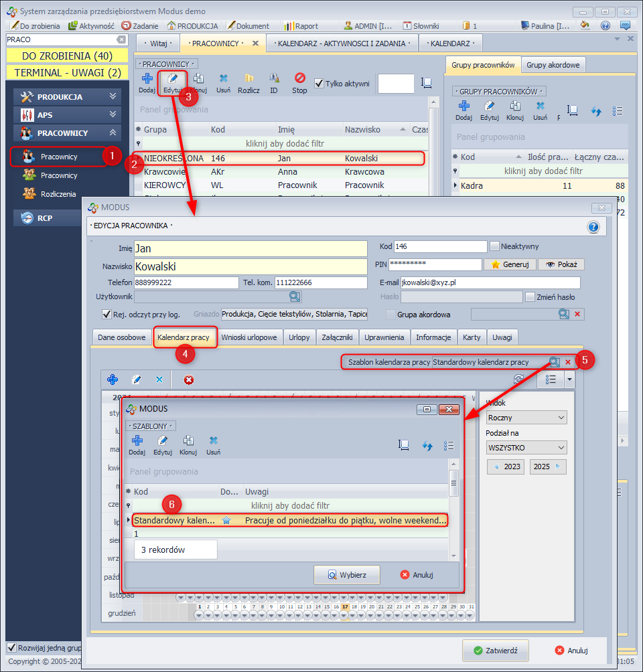This screenshot has width=643, height=672.
Task: Check the Nieaktywny checkbox
Action: point(495,246)
